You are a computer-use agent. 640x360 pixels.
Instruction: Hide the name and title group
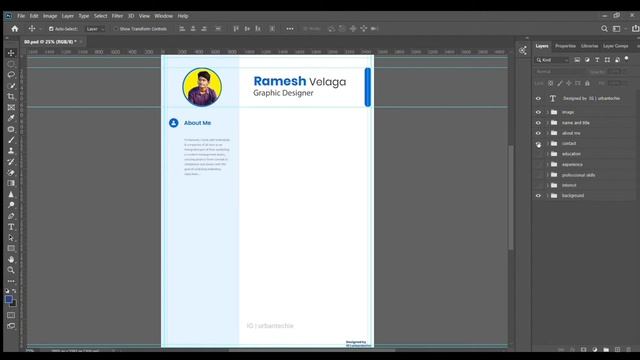[x=538, y=122]
